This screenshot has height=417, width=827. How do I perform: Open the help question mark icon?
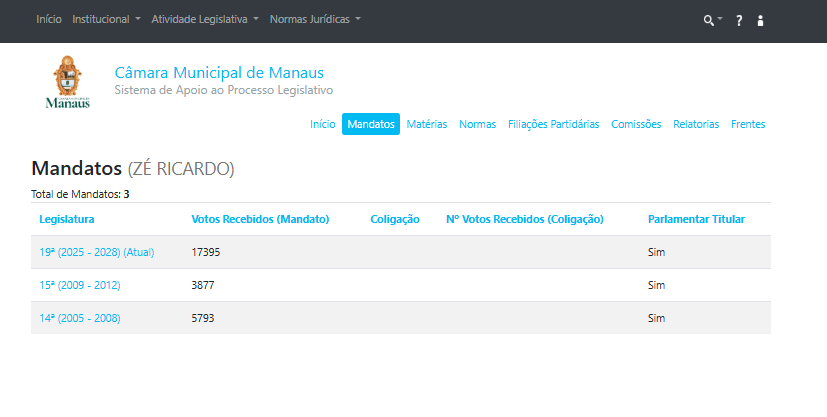(x=739, y=20)
